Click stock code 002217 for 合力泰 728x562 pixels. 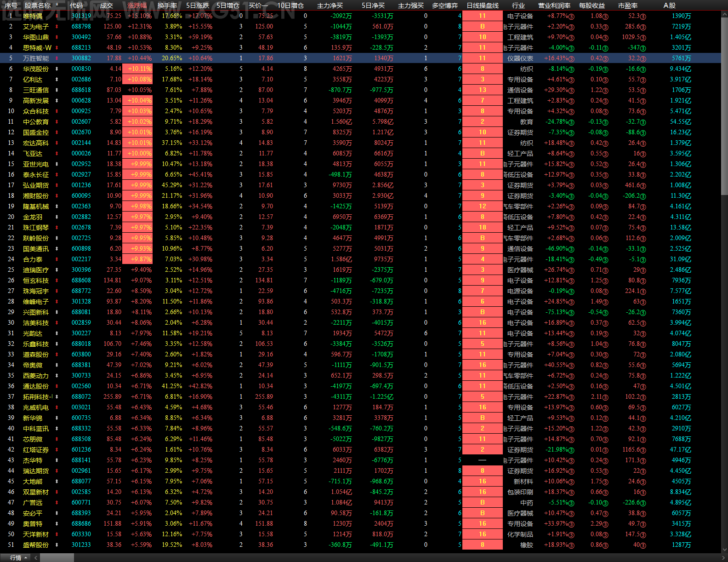pyautogui.click(x=81, y=259)
